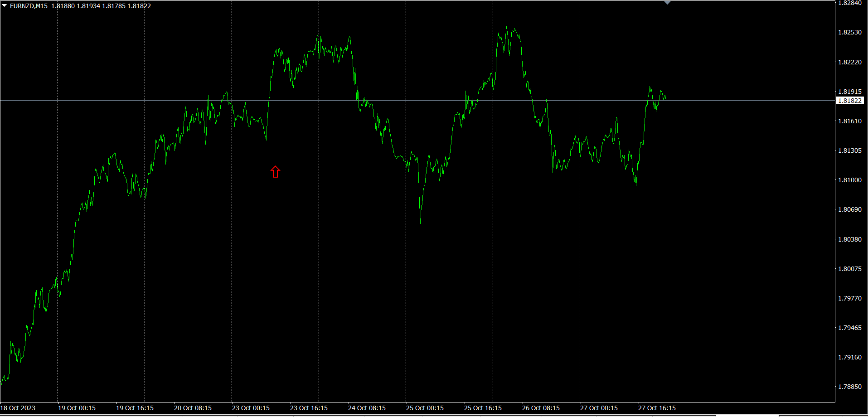
Task: Click the 1.82530 price scale label
Action: click(850, 32)
